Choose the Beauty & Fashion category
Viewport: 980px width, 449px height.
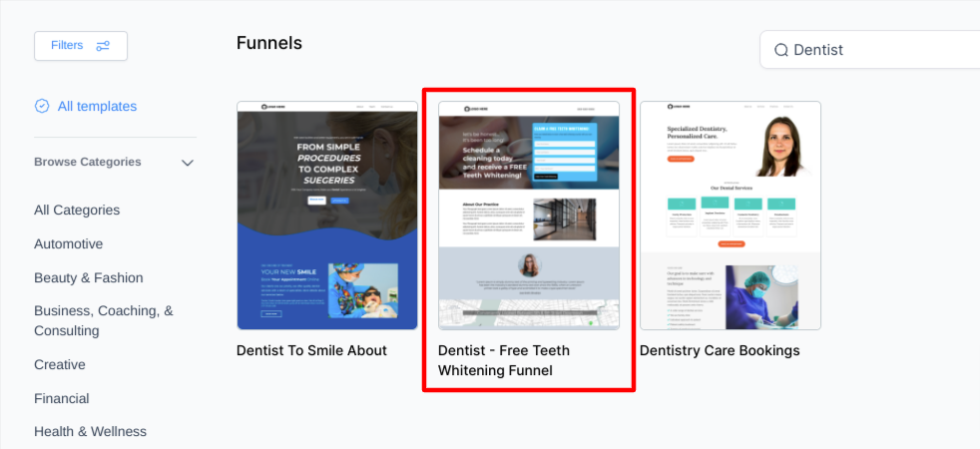pyautogui.click(x=89, y=277)
